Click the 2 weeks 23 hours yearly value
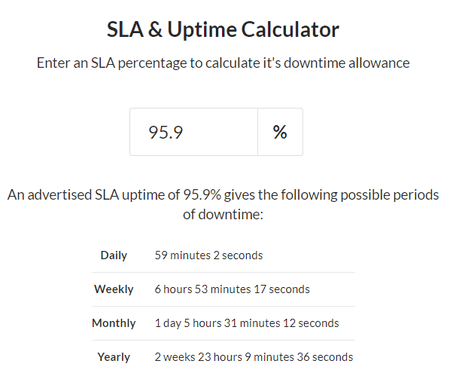Screen dimensions: 450x376 (x=254, y=357)
